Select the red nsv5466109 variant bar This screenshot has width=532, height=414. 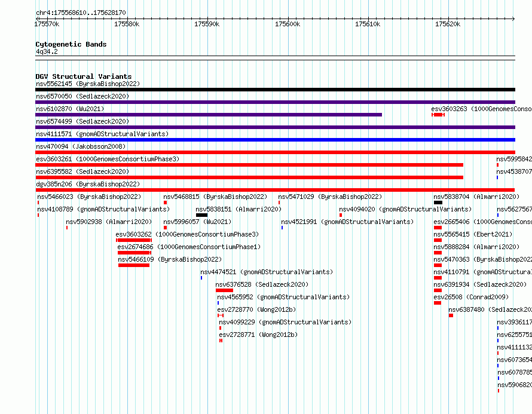point(134,265)
